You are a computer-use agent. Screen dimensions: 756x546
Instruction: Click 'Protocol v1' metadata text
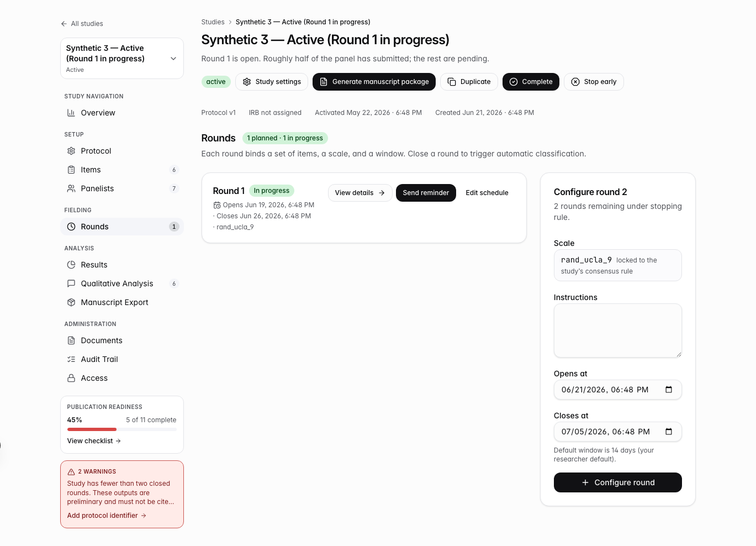tap(219, 113)
